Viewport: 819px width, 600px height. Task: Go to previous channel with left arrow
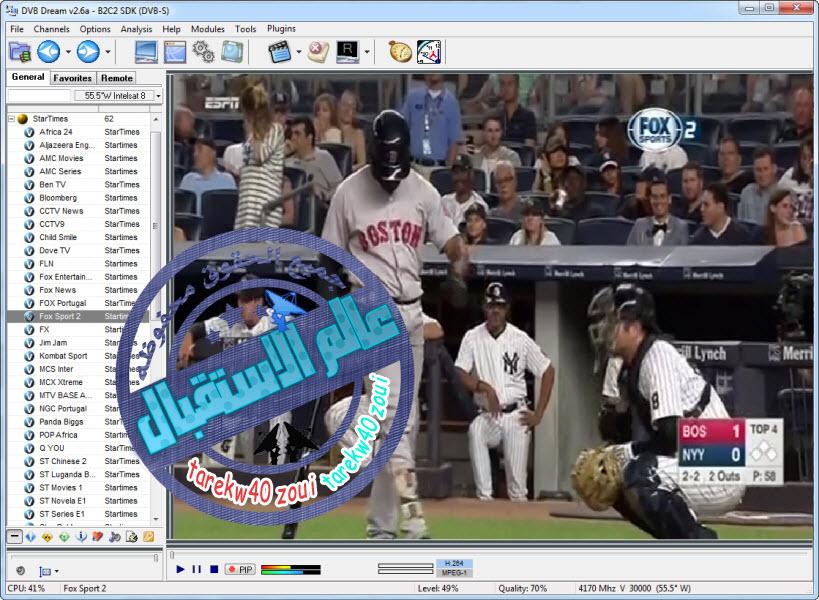pyautogui.click(x=49, y=52)
